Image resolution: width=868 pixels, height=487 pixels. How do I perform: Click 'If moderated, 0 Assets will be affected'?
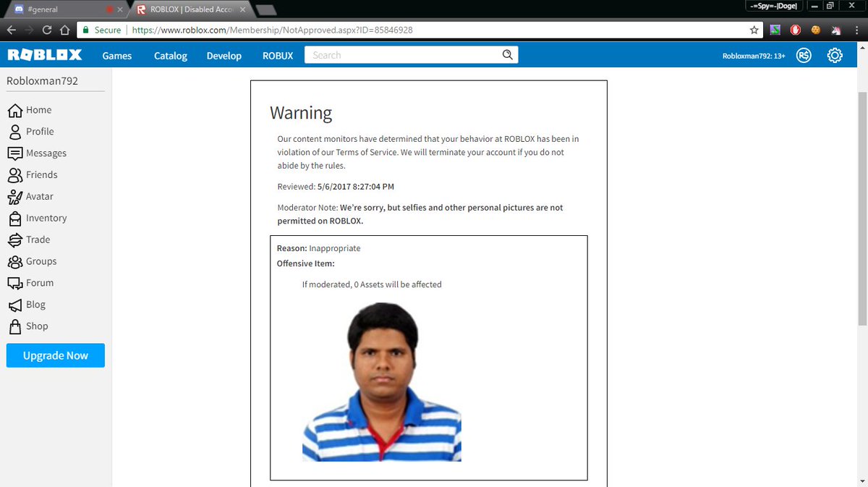[372, 284]
